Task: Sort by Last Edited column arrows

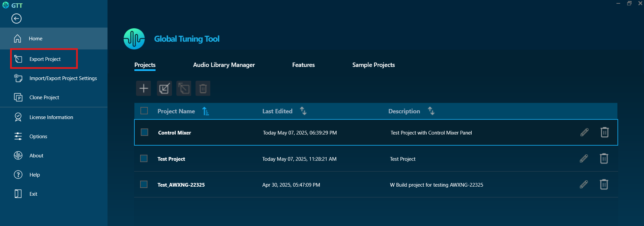Action: click(303, 111)
